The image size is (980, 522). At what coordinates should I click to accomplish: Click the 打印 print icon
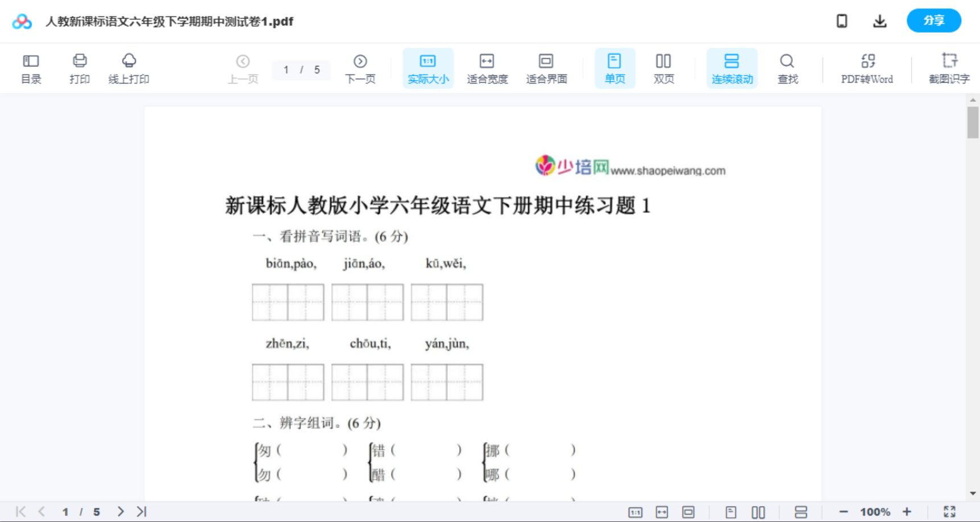coord(79,68)
